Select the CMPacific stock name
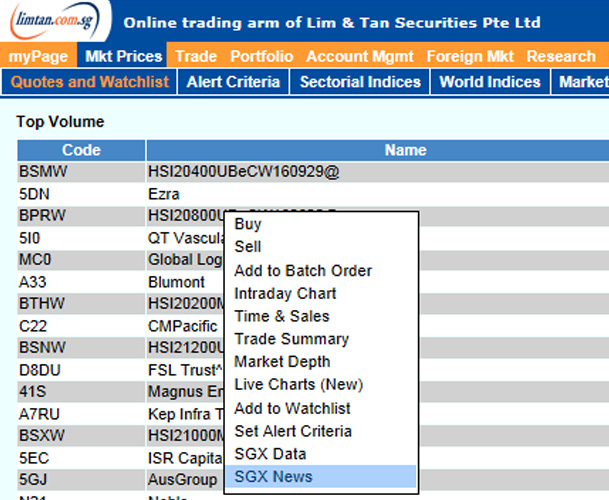Viewport: 609px width, 500px height. [183, 326]
